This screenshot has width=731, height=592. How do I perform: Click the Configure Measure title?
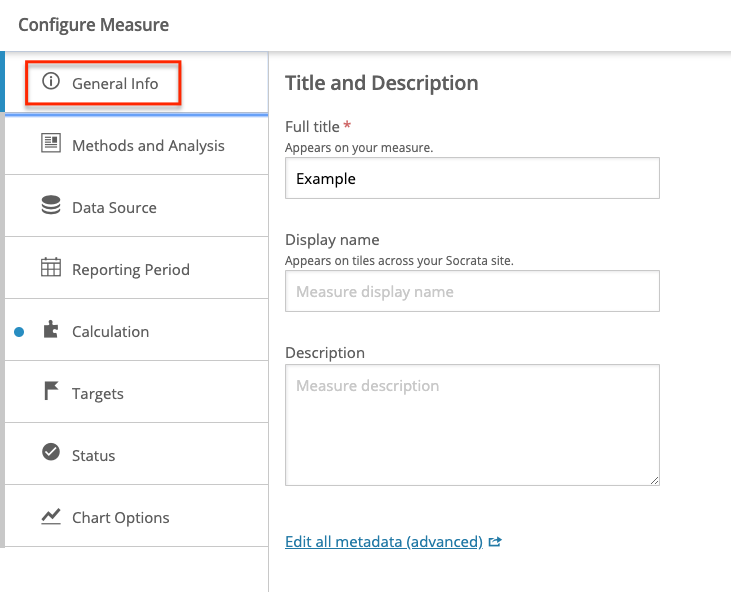pyautogui.click(x=94, y=25)
